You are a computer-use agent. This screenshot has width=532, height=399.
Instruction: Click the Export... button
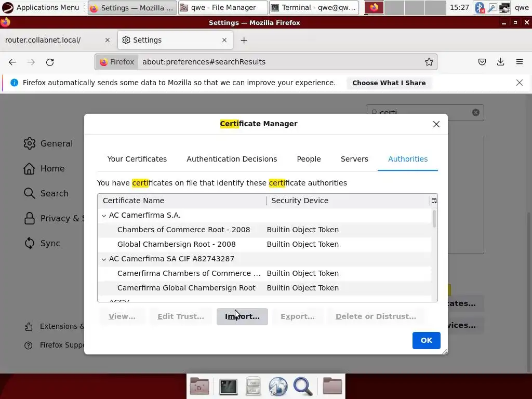[x=298, y=316]
